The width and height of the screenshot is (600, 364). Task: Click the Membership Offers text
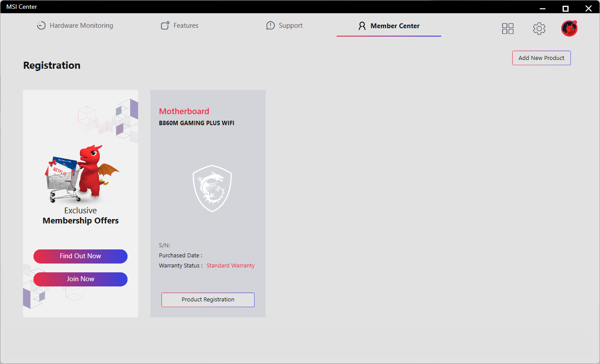pyautogui.click(x=81, y=221)
